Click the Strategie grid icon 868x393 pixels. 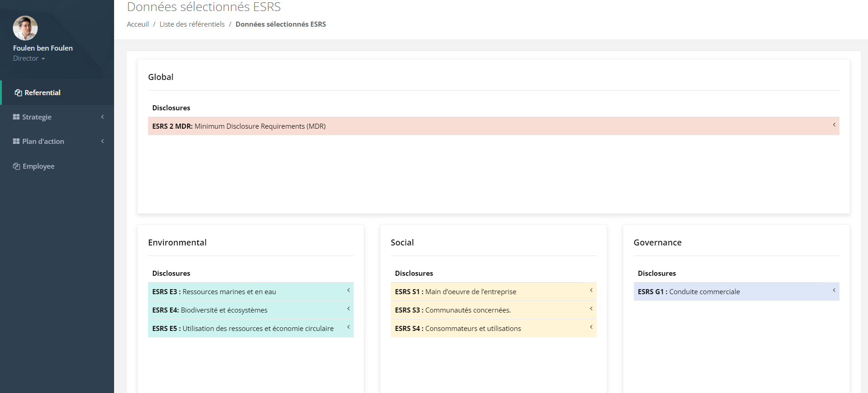coord(16,117)
